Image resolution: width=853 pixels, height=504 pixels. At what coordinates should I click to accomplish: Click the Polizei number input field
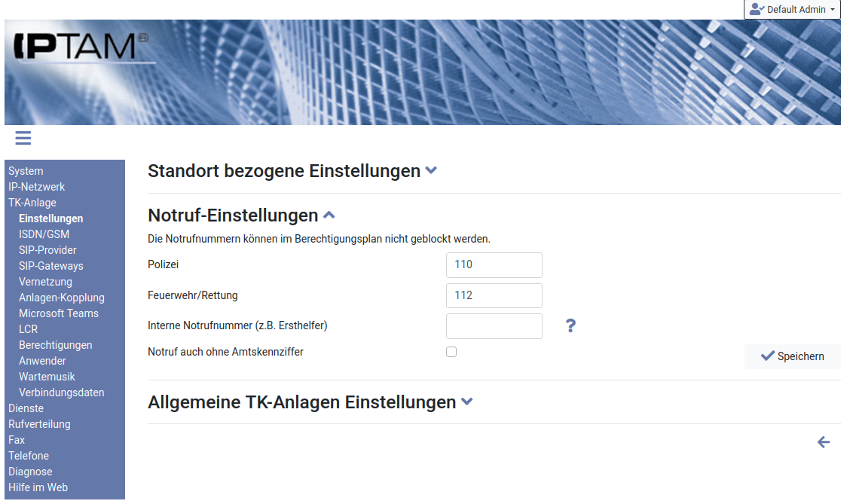coord(494,264)
